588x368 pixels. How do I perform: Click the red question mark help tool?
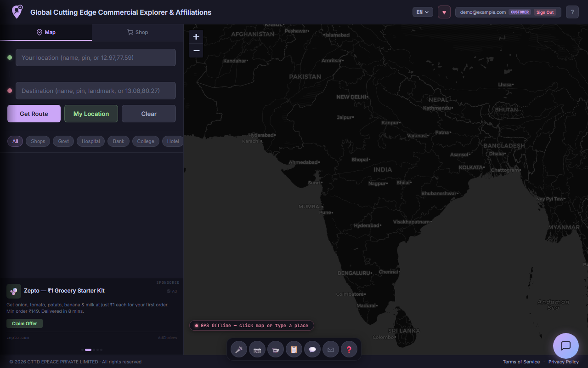pos(349,350)
